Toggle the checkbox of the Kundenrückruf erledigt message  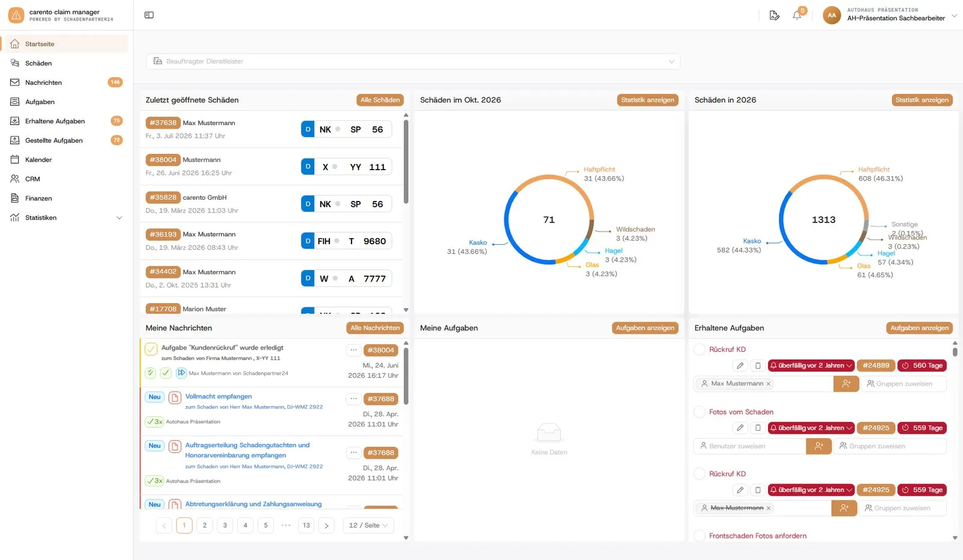pos(151,348)
